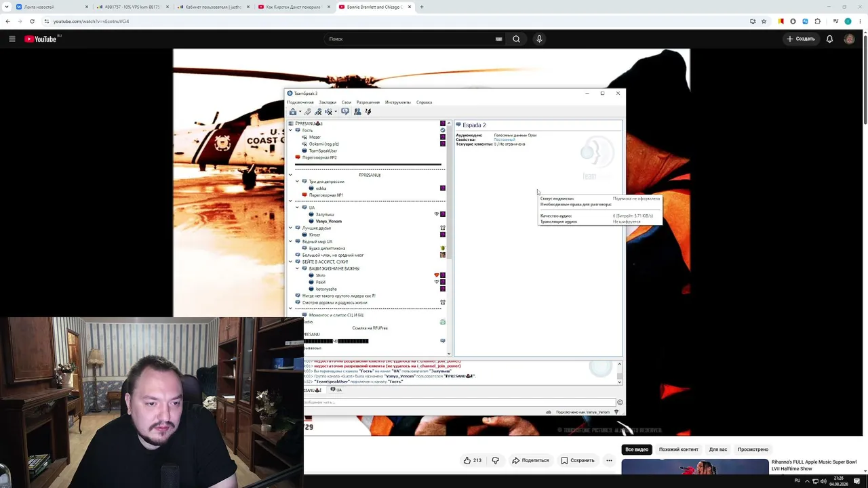
Task: Open the TeamSpeak connect toolbar icon
Action: pos(293,112)
